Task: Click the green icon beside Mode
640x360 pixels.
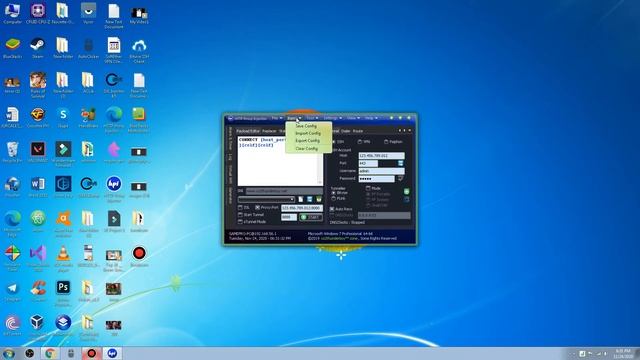Action: point(407,191)
